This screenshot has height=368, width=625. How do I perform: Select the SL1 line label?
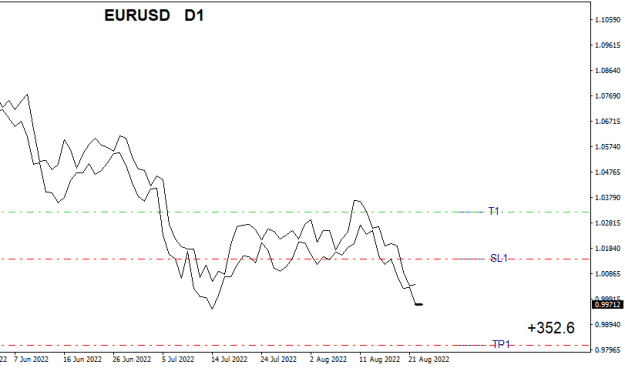click(x=499, y=258)
